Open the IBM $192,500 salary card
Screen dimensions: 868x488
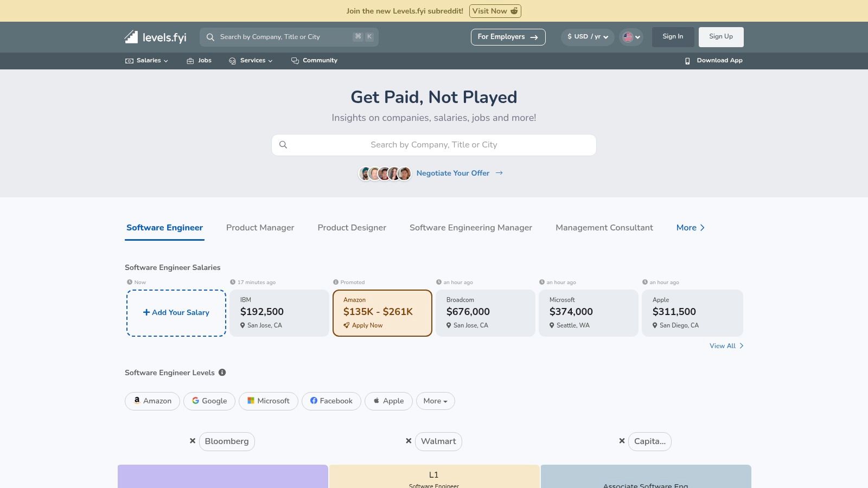pyautogui.click(x=279, y=313)
